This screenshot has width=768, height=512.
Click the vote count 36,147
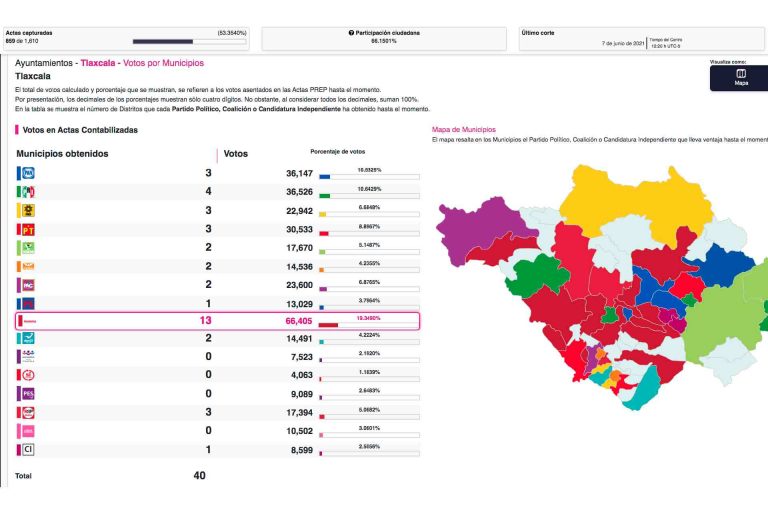[299, 173]
